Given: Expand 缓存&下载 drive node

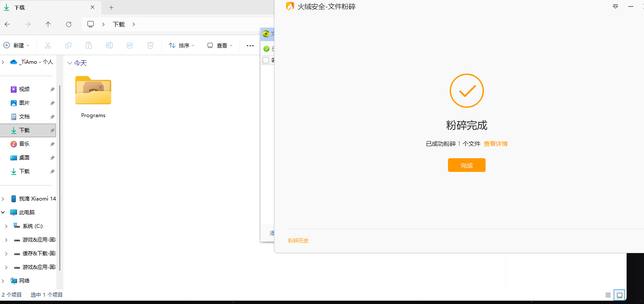Looking at the screenshot, I should pyautogui.click(x=6, y=254).
